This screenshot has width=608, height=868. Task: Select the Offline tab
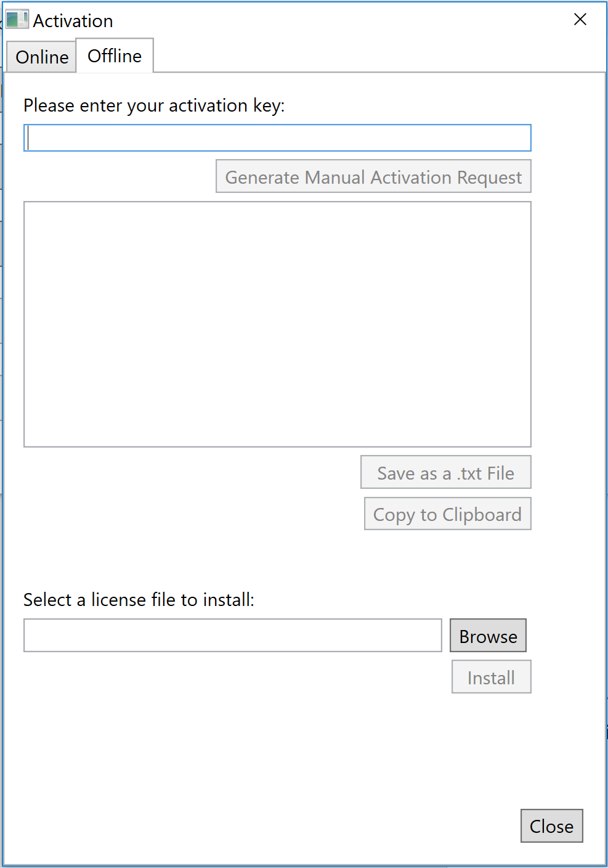(x=114, y=55)
